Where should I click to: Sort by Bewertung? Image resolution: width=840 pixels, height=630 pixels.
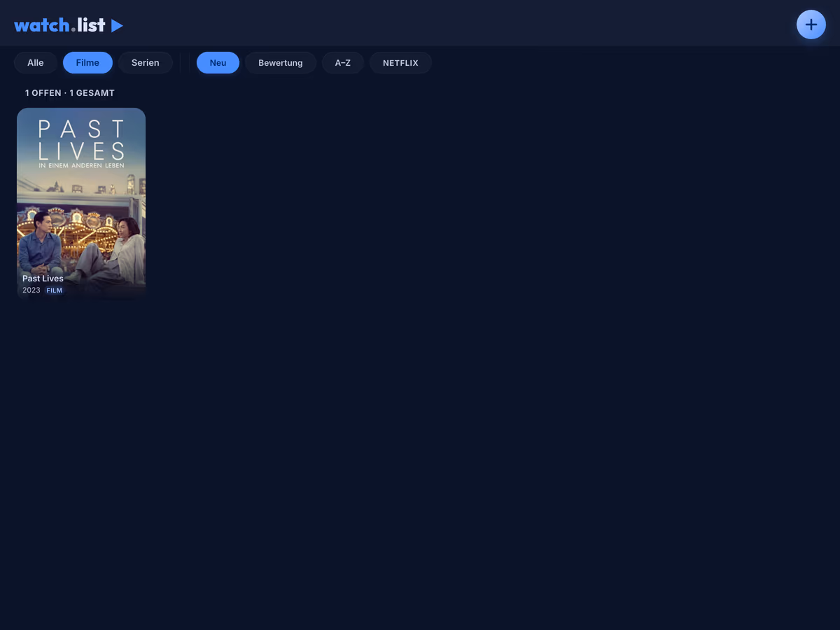(x=281, y=62)
